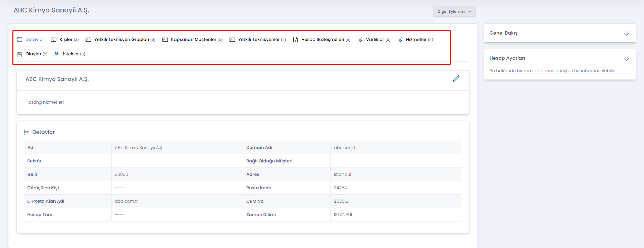Viewport: 644px width, 248px height.
Task: Click the Detaylar section heading text
Action: click(x=43, y=132)
